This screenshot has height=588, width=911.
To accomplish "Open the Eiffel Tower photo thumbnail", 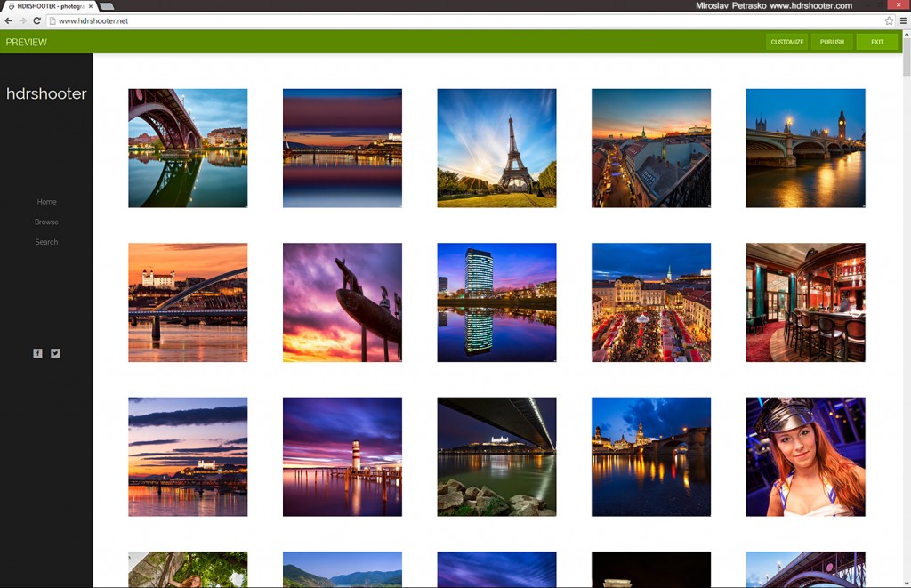I will [496, 148].
